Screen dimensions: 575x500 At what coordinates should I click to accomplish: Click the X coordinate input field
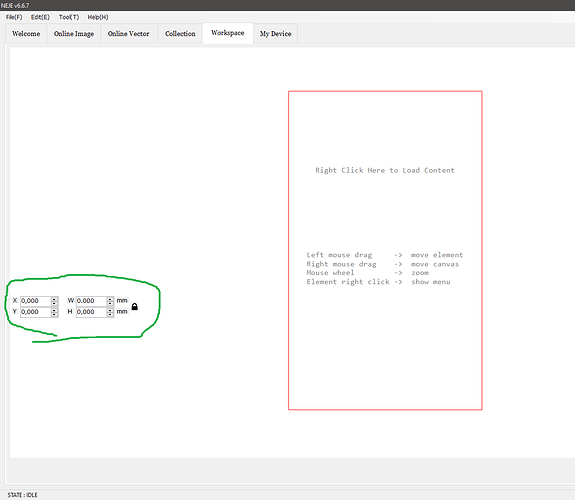point(36,301)
